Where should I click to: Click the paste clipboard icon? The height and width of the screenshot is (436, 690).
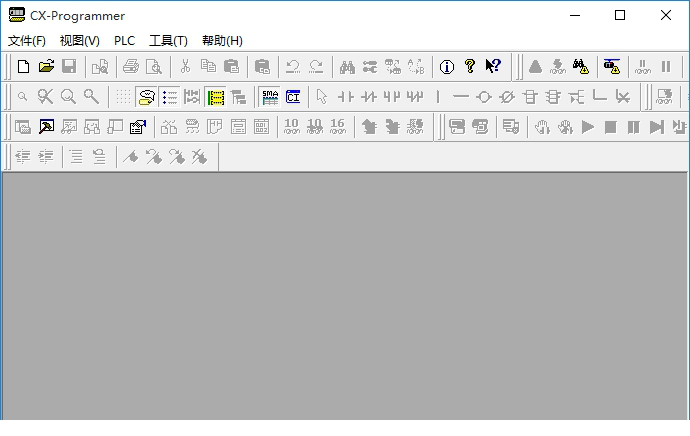(x=231, y=66)
